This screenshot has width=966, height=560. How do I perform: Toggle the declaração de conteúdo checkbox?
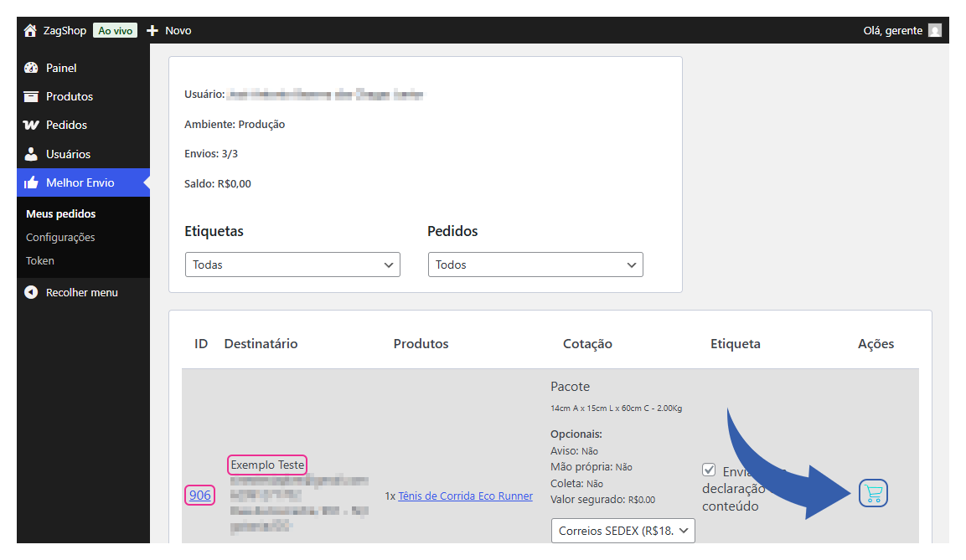(709, 470)
